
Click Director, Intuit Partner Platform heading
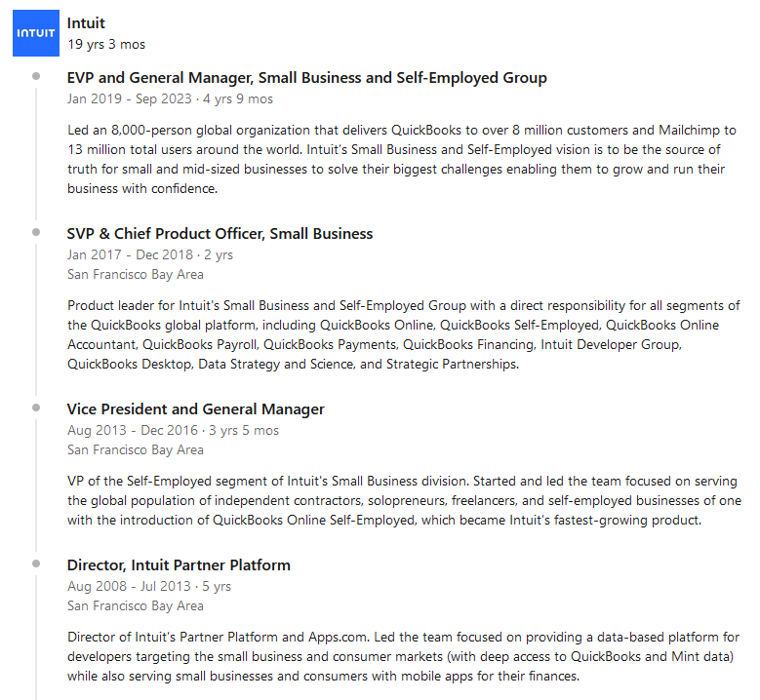pos(179,565)
